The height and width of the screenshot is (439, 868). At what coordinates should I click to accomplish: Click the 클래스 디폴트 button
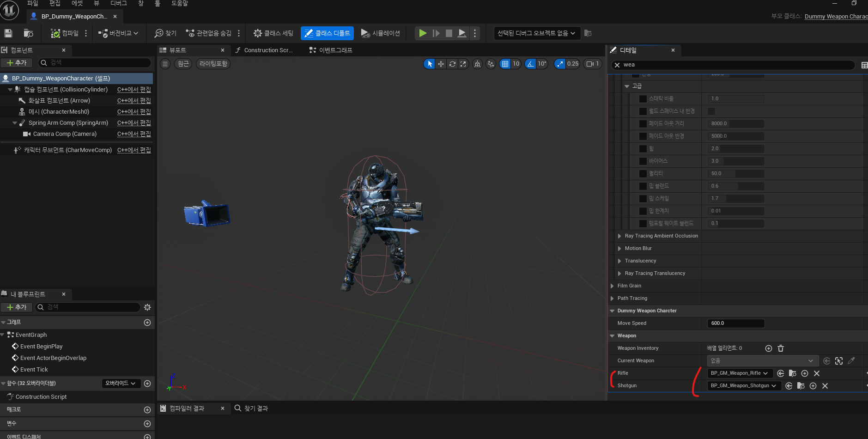coord(328,33)
